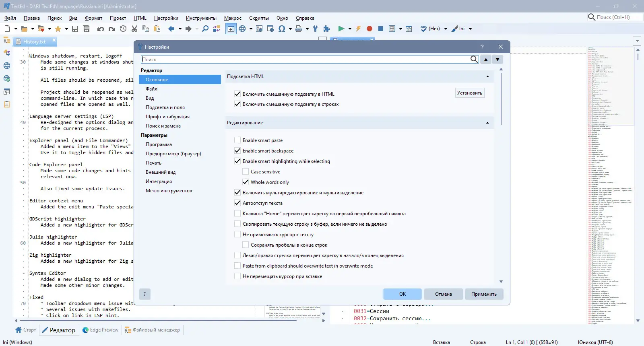Toggle 'Автоотступ текста' checkbox
The image size is (644, 346).
pos(237,203)
